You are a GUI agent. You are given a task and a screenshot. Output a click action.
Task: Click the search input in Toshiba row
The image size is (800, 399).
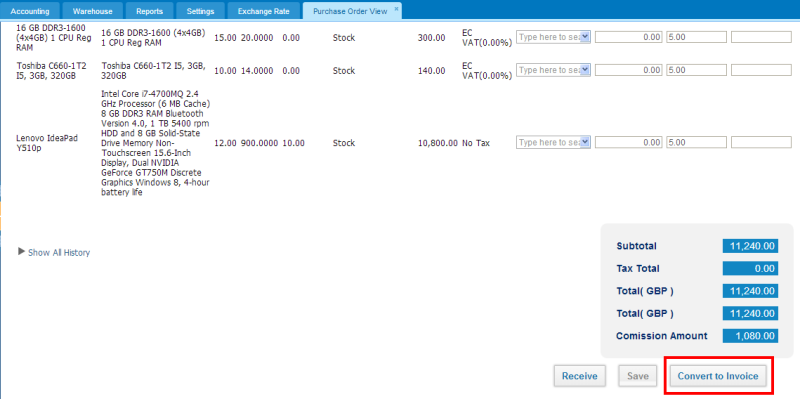pos(549,70)
